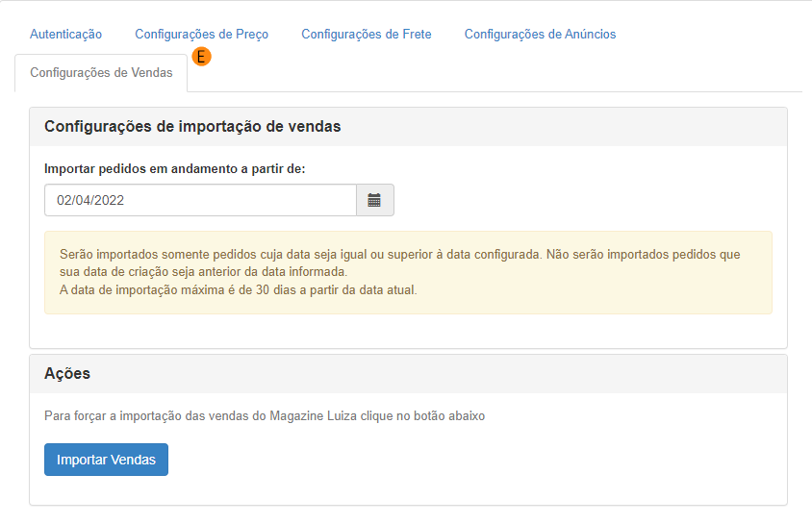This screenshot has width=812, height=524.
Task: Click the import start date field 02/04/2022
Action: click(200, 200)
